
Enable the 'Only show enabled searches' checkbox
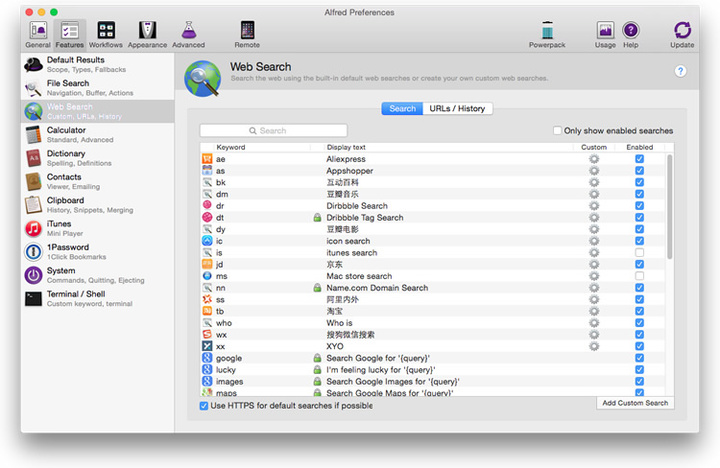(558, 131)
